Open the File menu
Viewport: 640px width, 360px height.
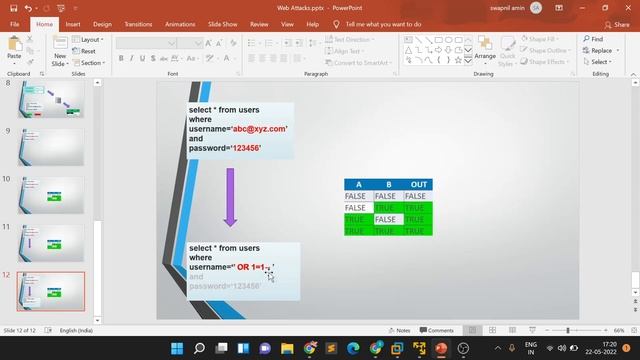click(x=15, y=24)
